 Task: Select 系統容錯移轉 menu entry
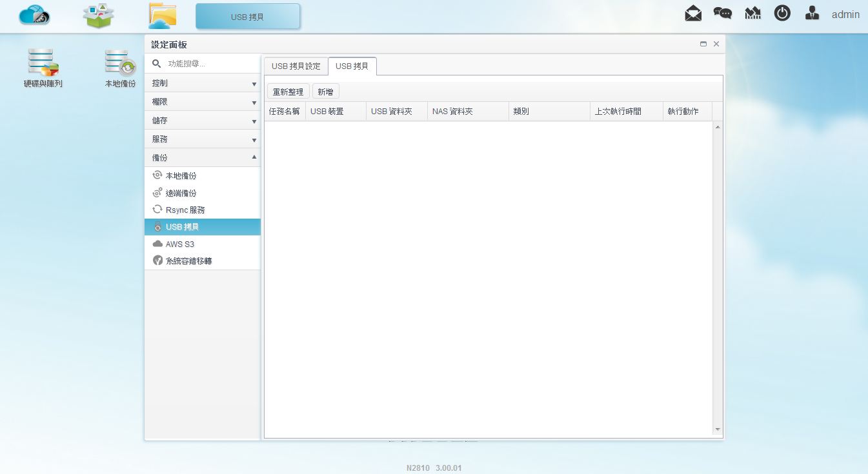[x=203, y=261]
